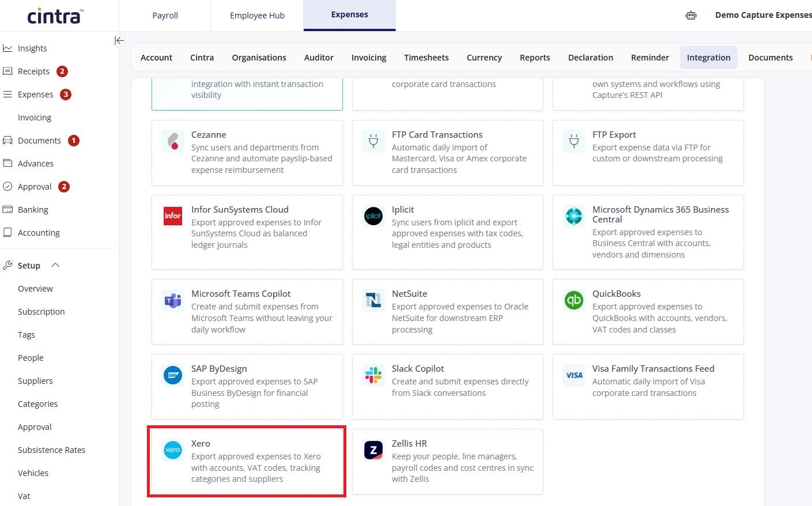
Task: Open Approval under Setup
Action: click(x=35, y=427)
